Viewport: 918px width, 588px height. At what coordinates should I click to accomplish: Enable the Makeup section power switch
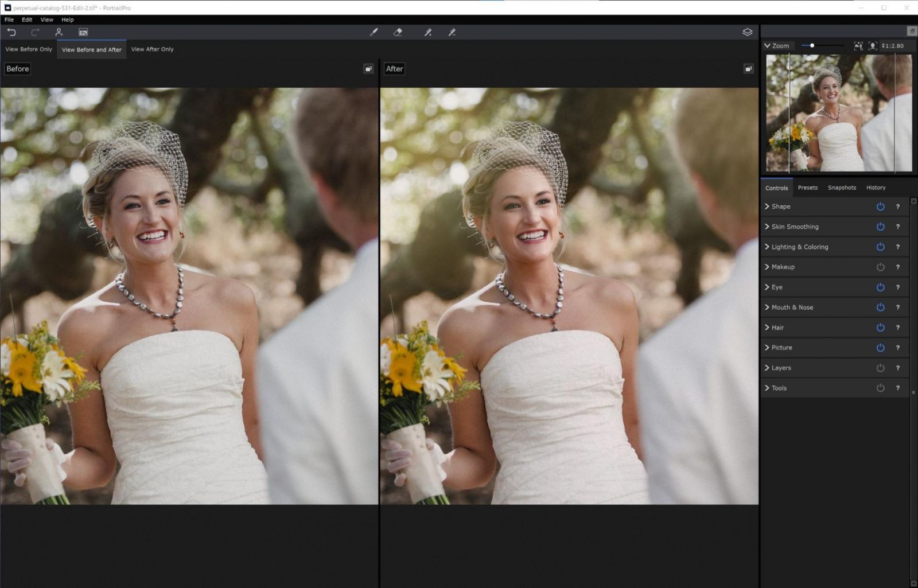[880, 266]
